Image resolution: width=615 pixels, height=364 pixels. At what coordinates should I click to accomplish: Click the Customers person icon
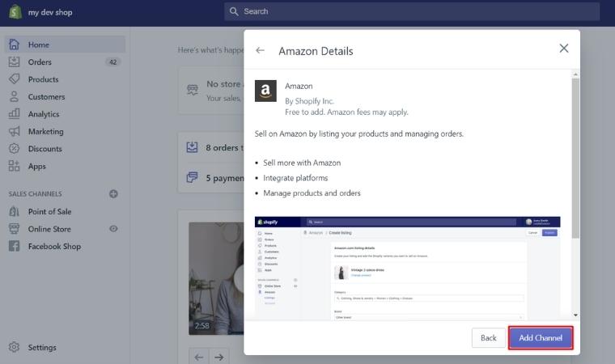click(x=14, y=96)
